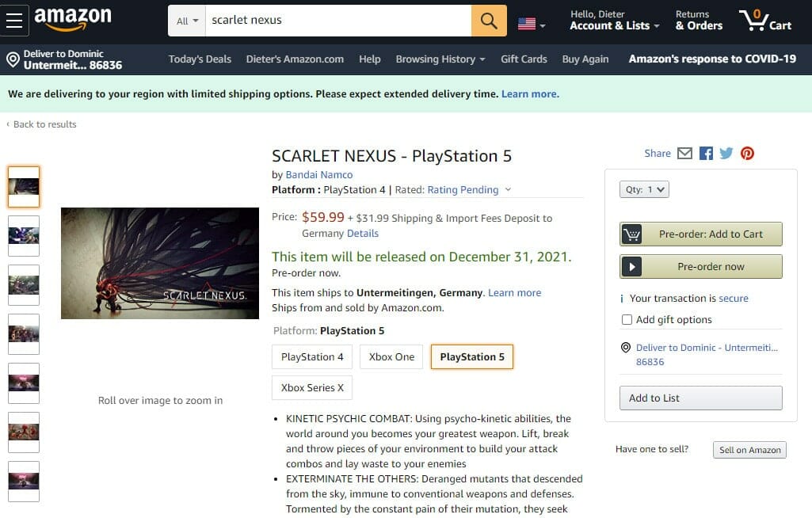Click the SCARLET NEXUS - PlayStation 5 title
Image resolution: width=812 pixels, height=518 pixels.
pyautogui.click(x=391, y=157)
